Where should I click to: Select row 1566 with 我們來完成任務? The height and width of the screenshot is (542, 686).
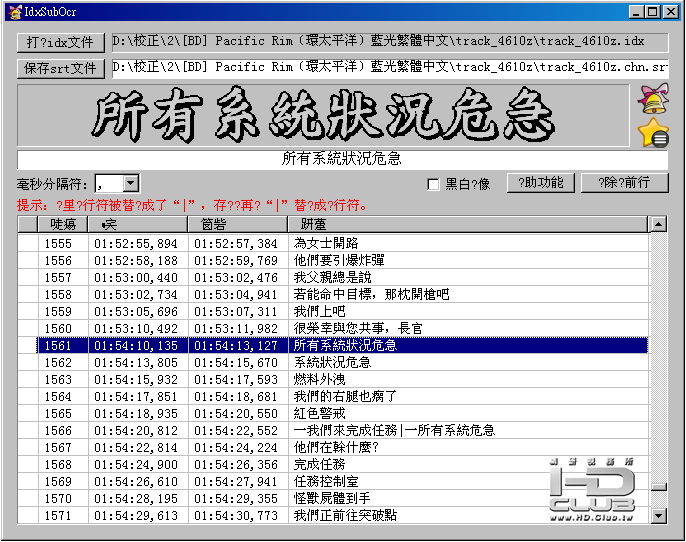tap(332, 431)
